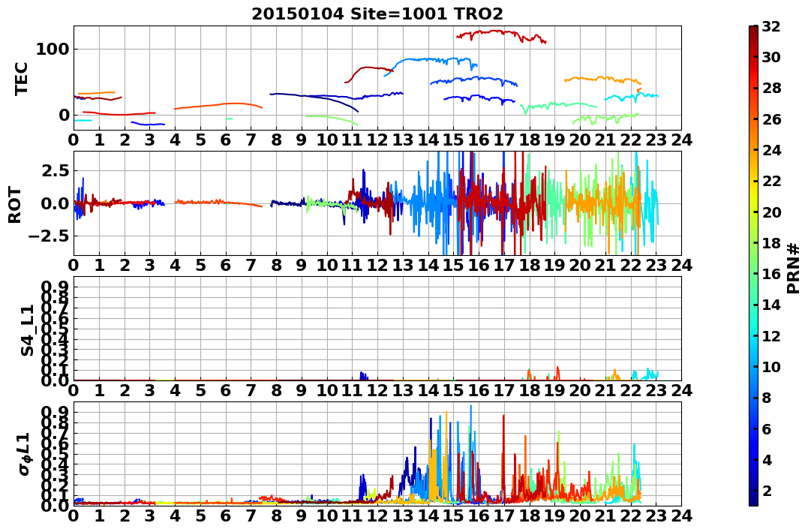Click the TEC y-axis label
808x532 pixels.
pyautogui.click(x=21, y=78)
